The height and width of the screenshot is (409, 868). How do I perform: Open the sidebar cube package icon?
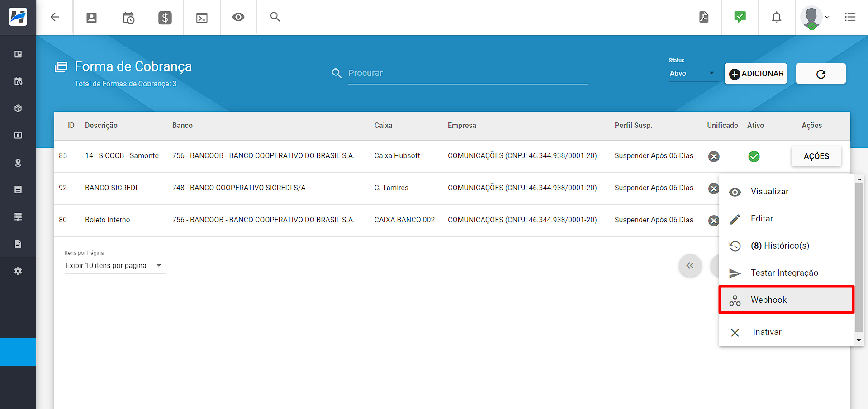18,108
